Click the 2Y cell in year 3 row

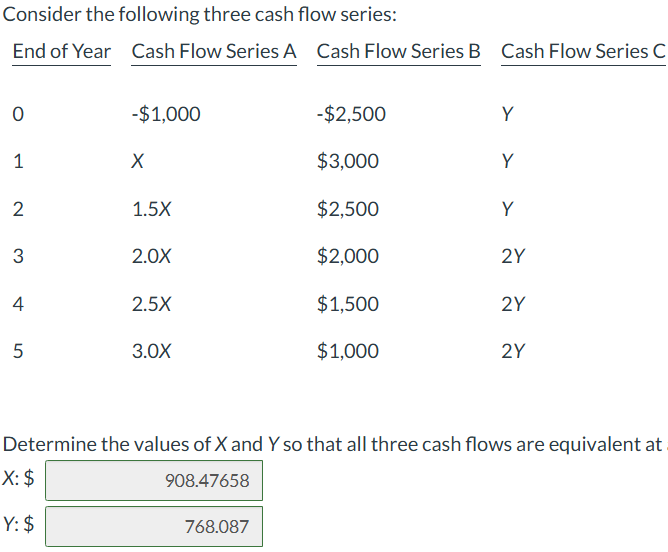513,256
